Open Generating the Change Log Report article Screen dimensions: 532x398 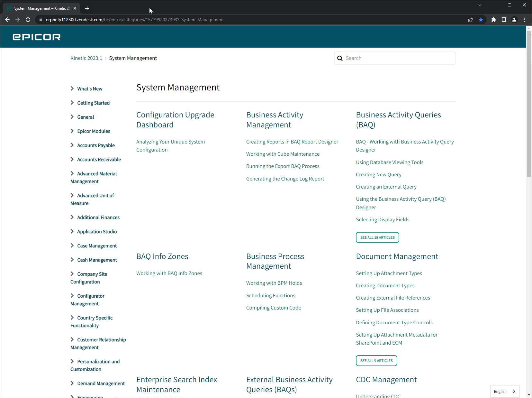(x=285, y=179)
